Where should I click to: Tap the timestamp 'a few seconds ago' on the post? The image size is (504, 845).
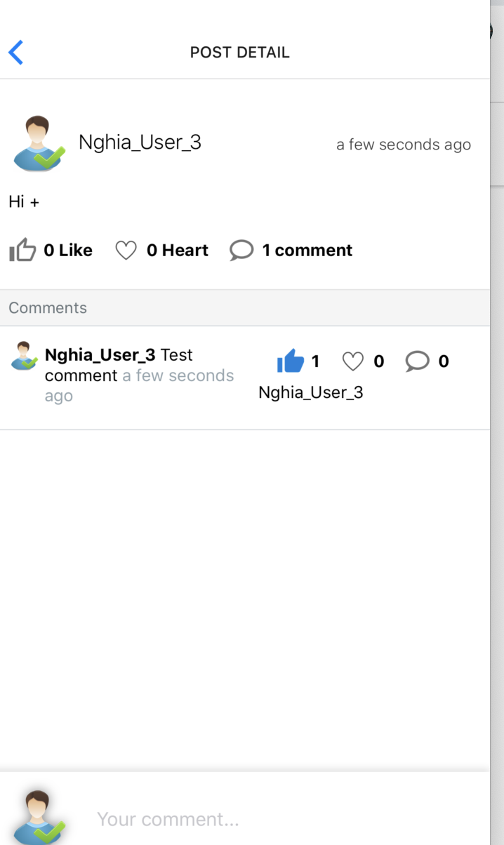(x=404, y=145)
